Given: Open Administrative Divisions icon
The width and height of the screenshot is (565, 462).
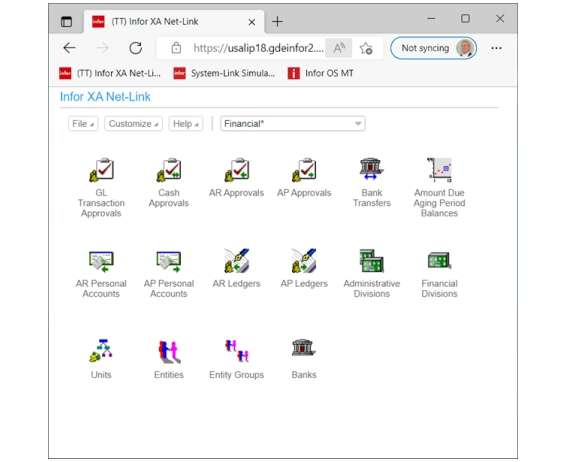Looking at the screenshot, I should pos(372,261).
